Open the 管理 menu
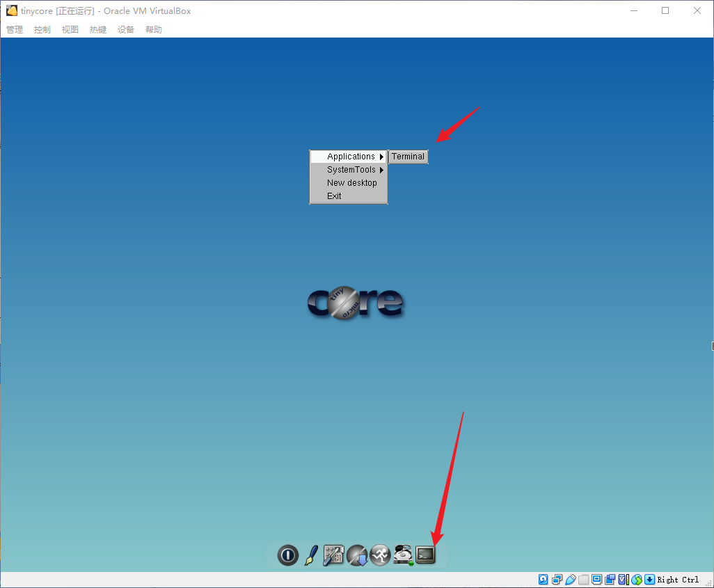This screenshot has height=588, width=714. tap(15, 30)
